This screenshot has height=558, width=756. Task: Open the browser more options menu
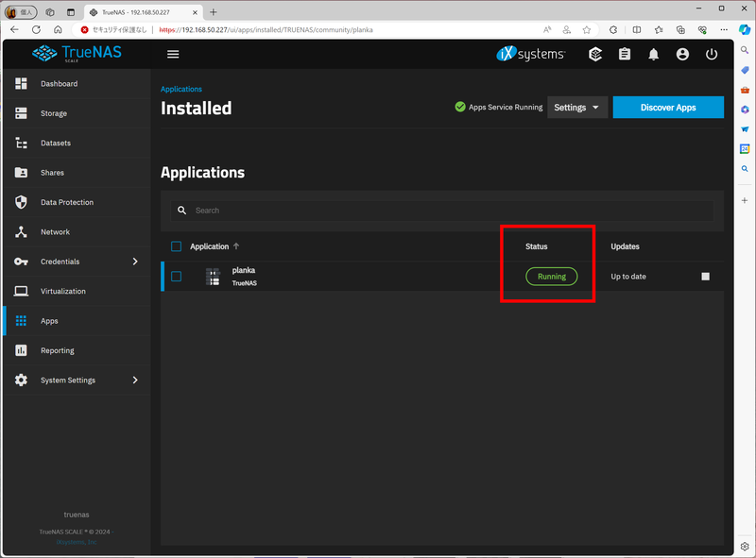pyautogui.click(x=724, y=30)
